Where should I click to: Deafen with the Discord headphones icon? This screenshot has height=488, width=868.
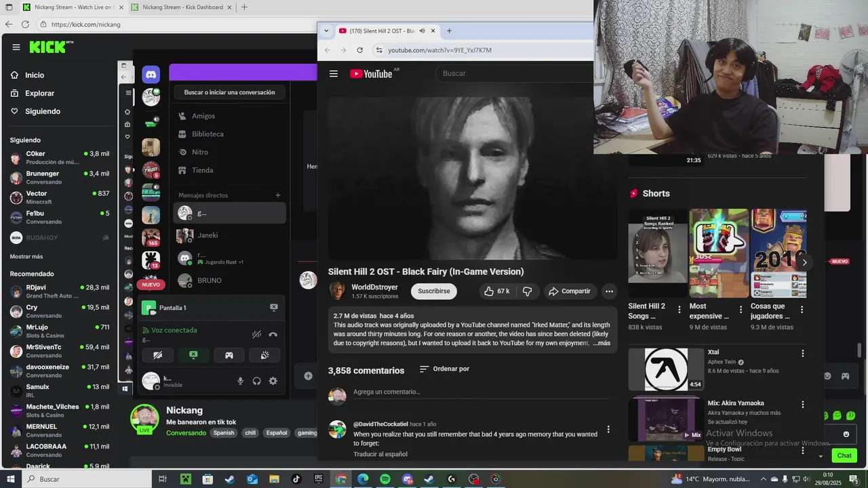pos(256,381)
